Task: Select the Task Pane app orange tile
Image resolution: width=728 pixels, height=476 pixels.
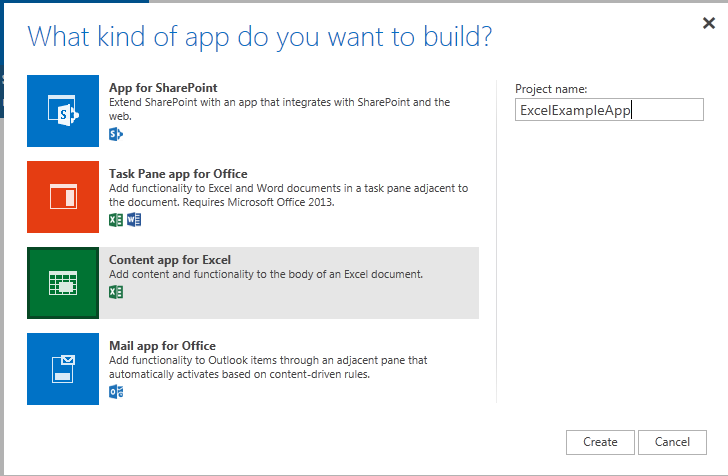Action: [x=63, y=197]
